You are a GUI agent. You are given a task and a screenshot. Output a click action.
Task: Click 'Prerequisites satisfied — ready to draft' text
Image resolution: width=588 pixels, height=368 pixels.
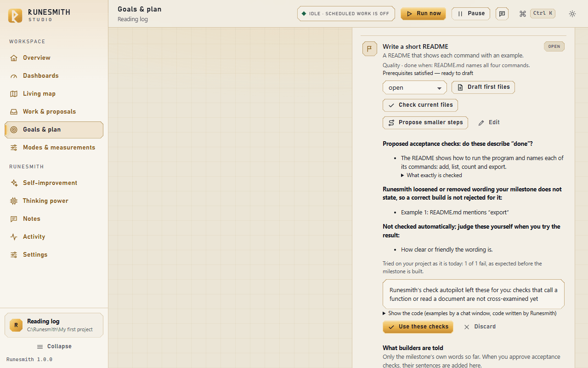pyautogui.click(x=428, y=73)
